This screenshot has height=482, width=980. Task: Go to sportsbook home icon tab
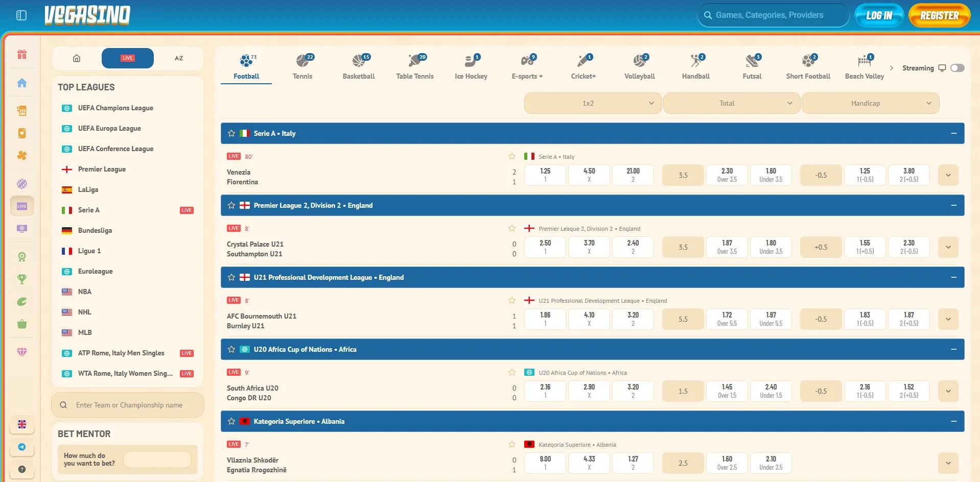[77, 58]
